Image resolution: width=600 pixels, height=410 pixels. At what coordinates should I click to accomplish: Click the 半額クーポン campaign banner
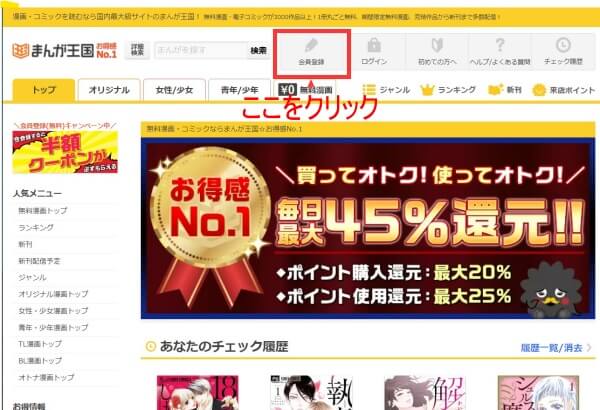point(65,152)
